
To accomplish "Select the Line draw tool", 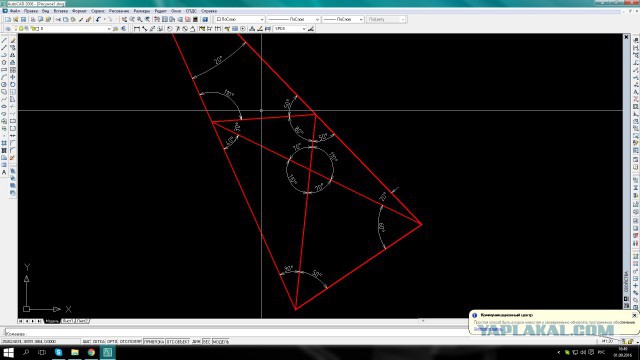I will tap(4, 40).
